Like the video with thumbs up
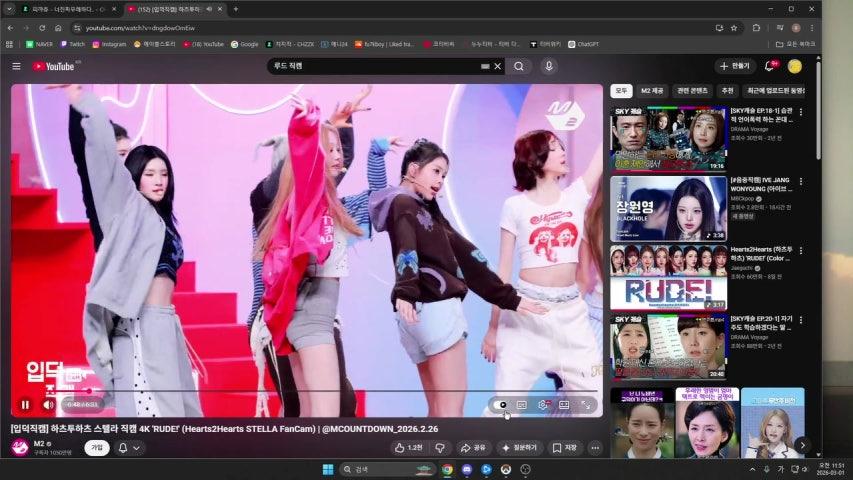 pos(402,448)
